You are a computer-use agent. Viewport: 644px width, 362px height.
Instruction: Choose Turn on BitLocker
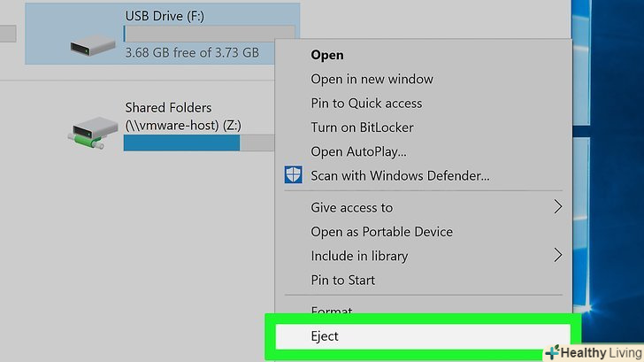362,127
